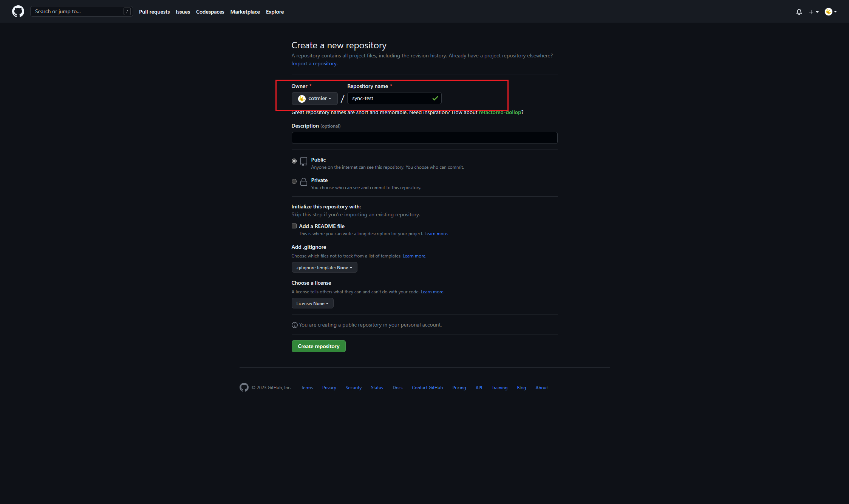Viewport: 849px width, 504px height.
Task: Open Contact GitHub footer link
Action: (427, 388)
